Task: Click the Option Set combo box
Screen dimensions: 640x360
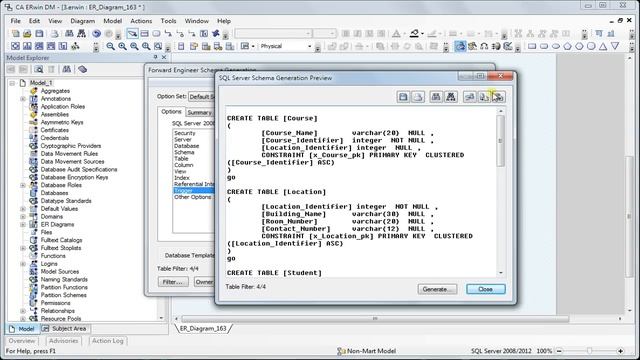Action: point(202,97)
